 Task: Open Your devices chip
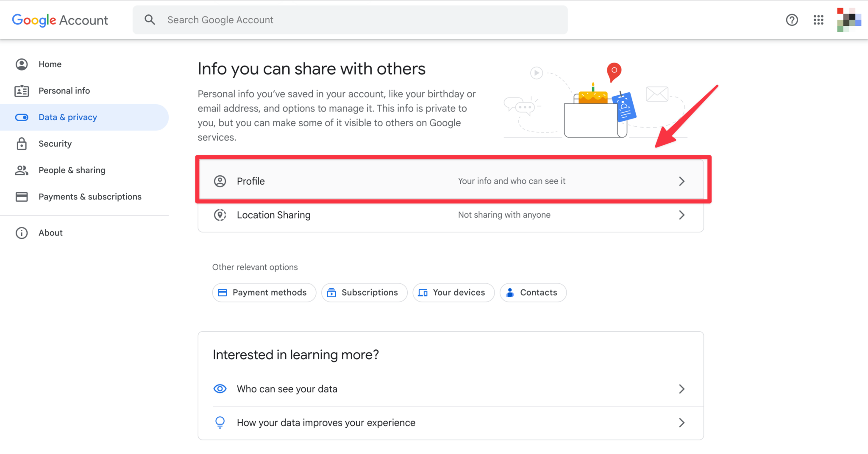(453, 293)
